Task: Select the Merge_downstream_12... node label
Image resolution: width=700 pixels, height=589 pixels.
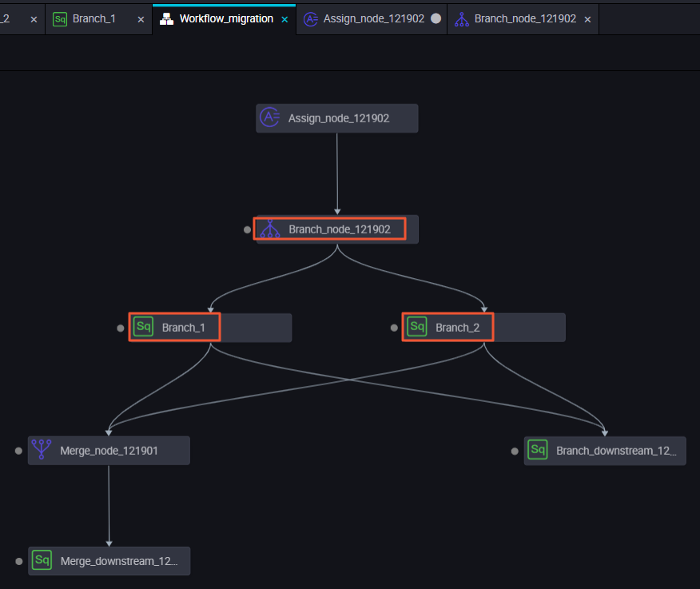Action: pyautogui.click(x=119, y=561)
